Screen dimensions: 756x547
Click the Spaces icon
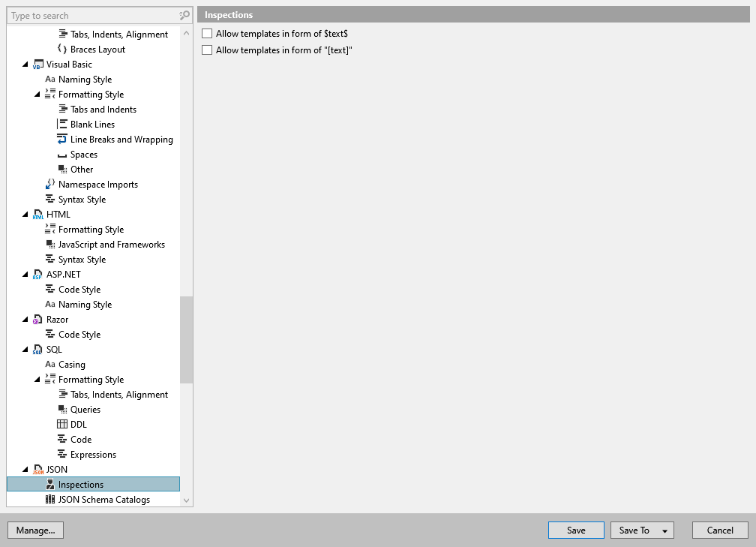point(62,155)
